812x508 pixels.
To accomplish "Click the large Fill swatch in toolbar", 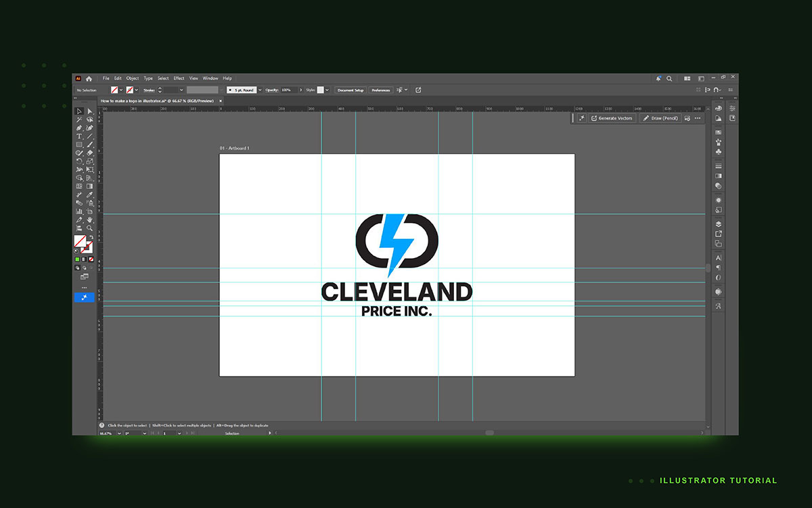I will [x=78, y=240].
